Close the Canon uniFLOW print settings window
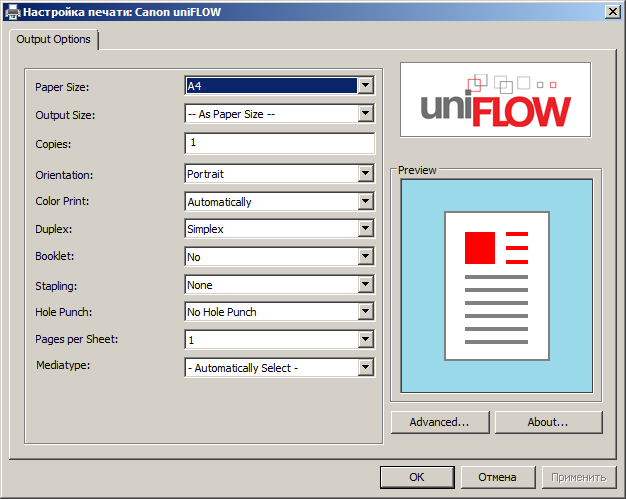The width and height of the screenshot is (626, 499). (612, 12)
